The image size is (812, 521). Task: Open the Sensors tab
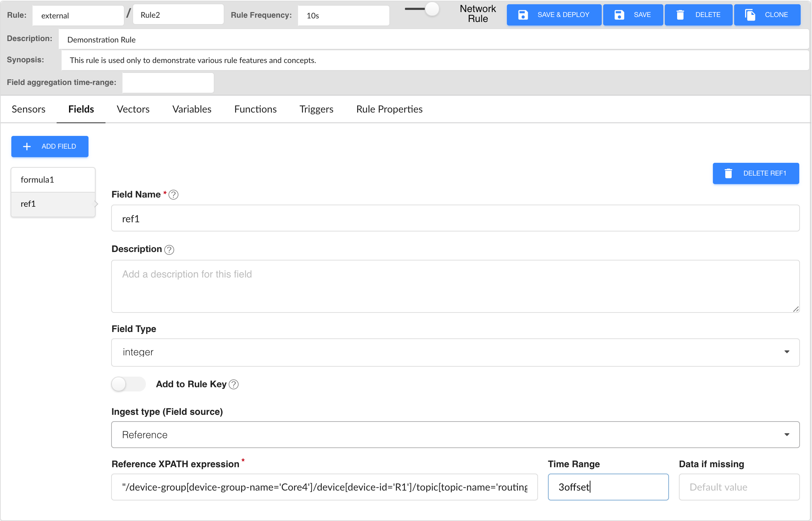(28, 109)
